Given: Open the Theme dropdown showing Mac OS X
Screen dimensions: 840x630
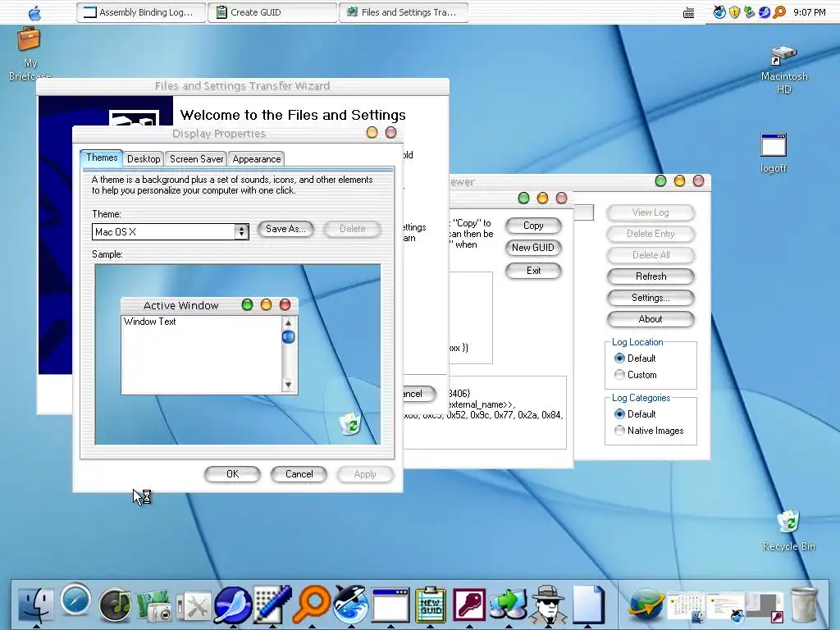Looking at the screenshot, I should click(171, 231).
